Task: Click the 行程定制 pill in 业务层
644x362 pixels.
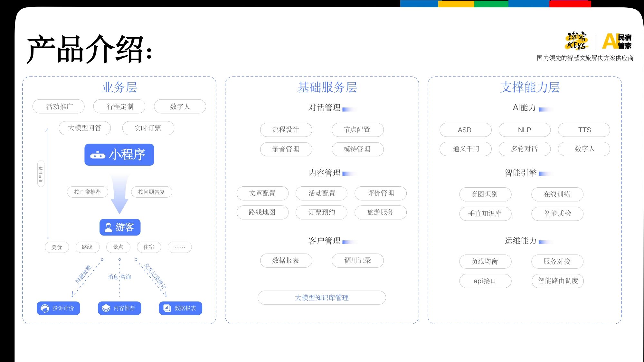Action: pos(119,107)
